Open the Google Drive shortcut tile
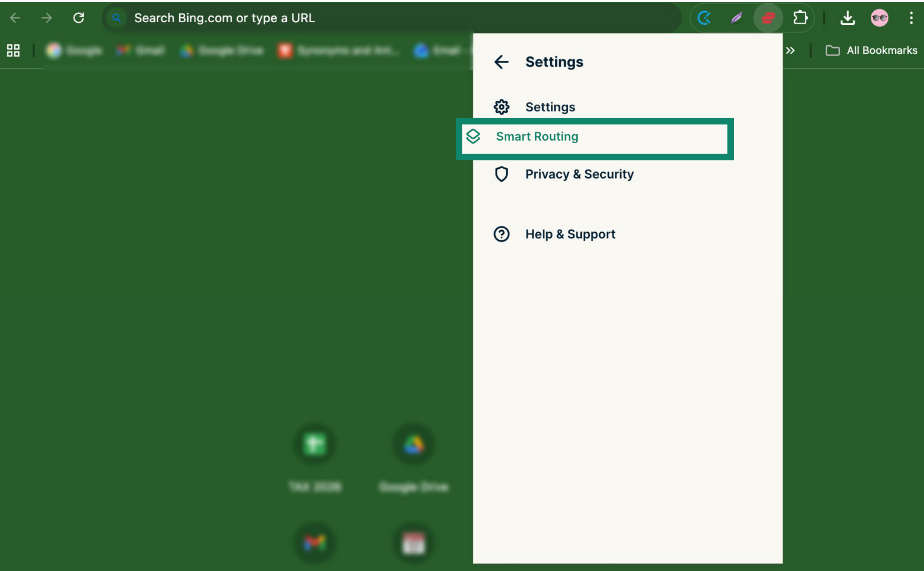 (x=414, y=445)
